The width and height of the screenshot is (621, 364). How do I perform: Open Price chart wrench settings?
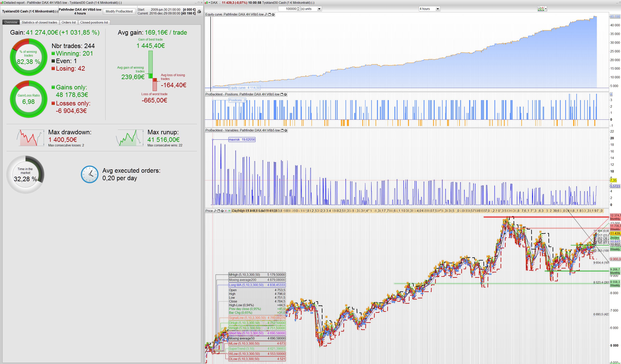point(215,211)
